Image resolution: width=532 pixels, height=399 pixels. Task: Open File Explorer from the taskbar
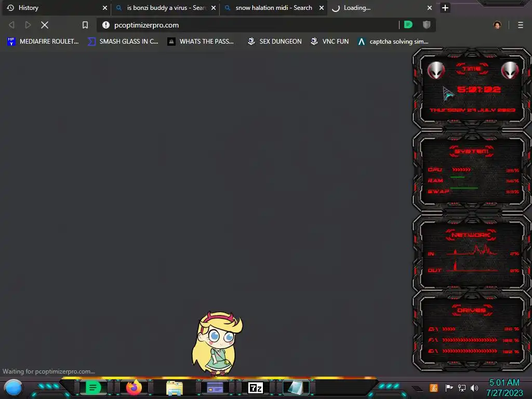pyautogui.click(x=175, y=388)
